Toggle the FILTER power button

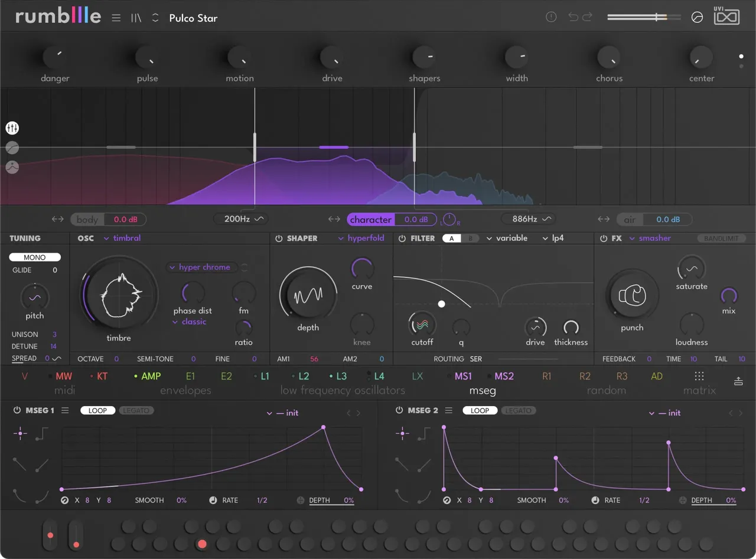click(402, 238)
